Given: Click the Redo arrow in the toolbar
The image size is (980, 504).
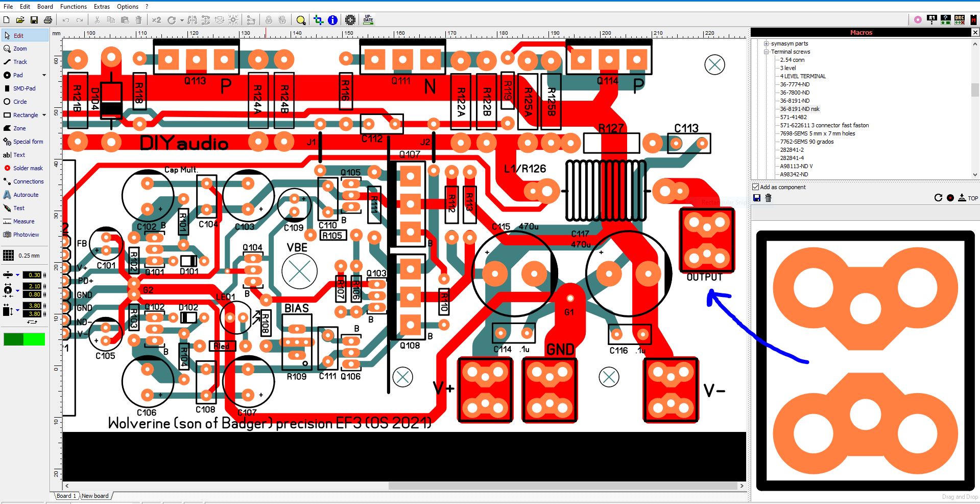Looking at the screenshot, I should tap(80, 20).
